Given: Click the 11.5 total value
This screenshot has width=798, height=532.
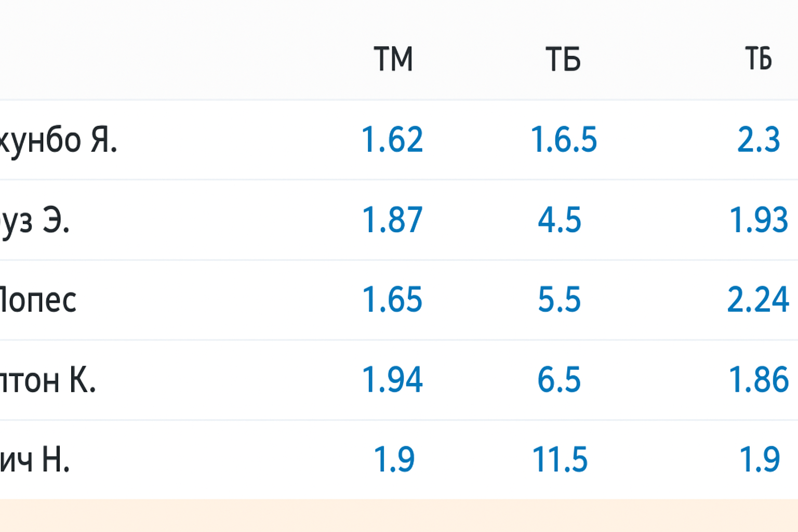Looking at the screenshot, I should [x=560, y=460].
